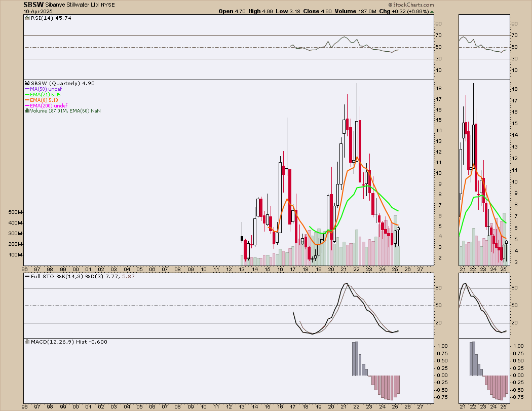Click the date 16-Apr-2025
This screenshot has height=411, width=532.
(x=38, y=11)
